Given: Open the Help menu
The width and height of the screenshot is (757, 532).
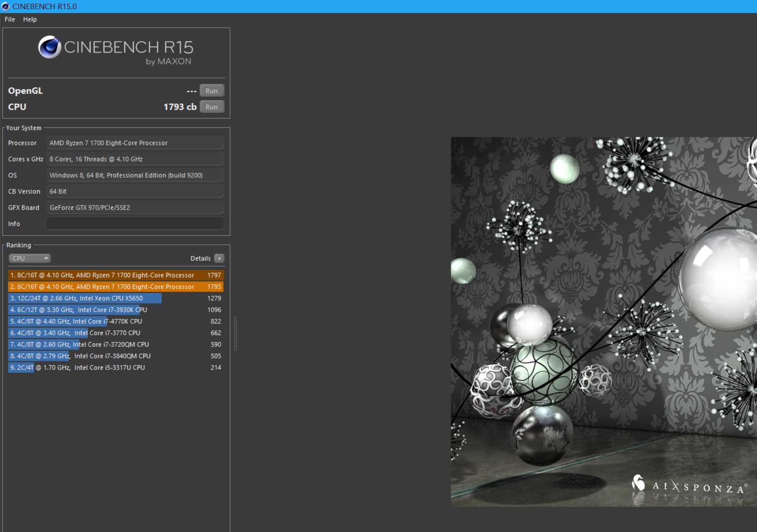Looking at the screenshot, I should pos(30,19).
